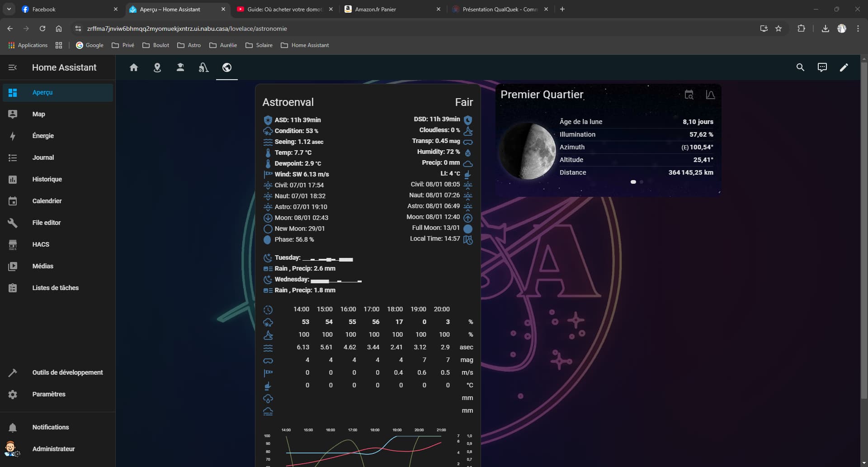Open Aperçu in sidebar

point(58,92)
